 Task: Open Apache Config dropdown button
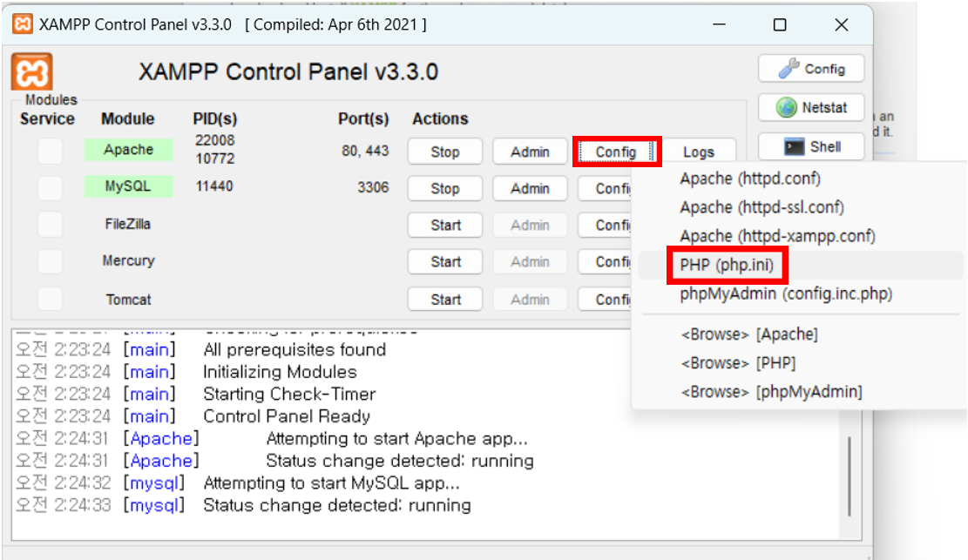pos(616,152)
